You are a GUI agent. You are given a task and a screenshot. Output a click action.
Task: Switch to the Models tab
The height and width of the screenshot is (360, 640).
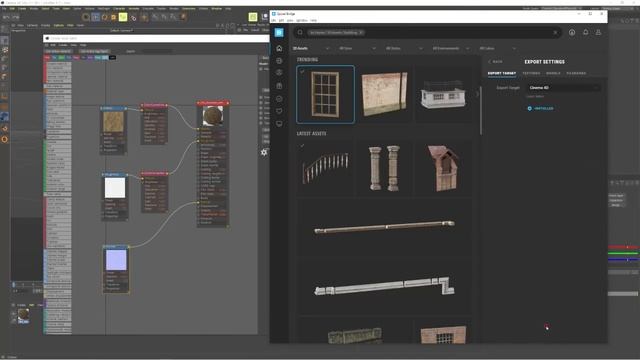coord(553,73)
